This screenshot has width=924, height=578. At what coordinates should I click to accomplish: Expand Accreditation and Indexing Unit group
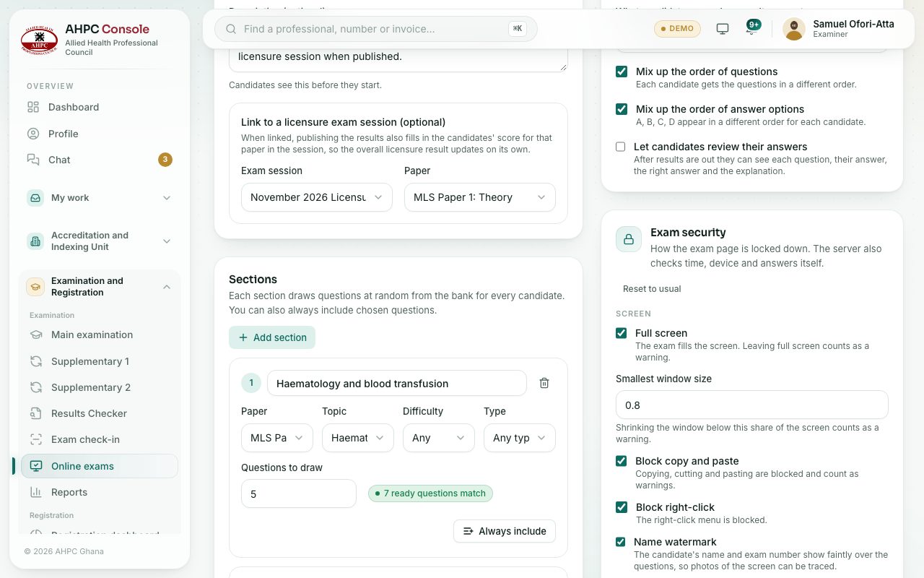[100, 241]
